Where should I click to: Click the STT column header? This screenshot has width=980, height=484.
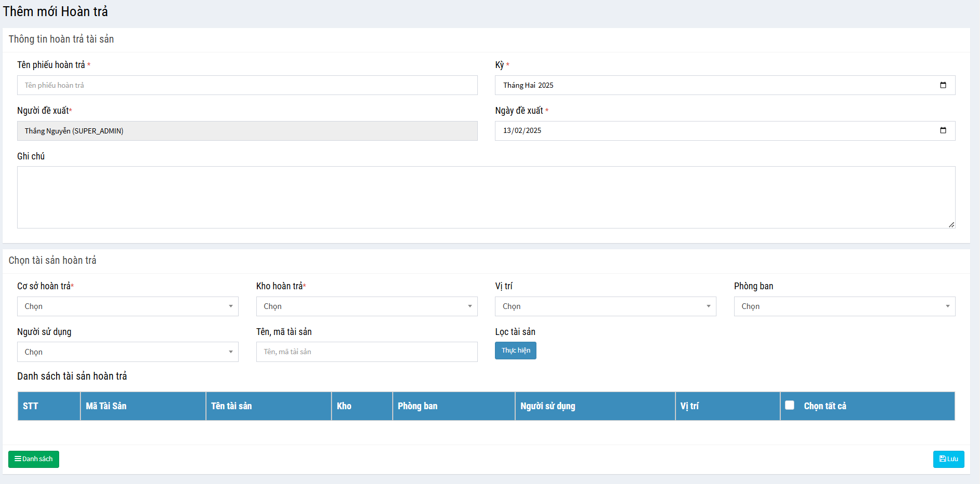point(31,406)
